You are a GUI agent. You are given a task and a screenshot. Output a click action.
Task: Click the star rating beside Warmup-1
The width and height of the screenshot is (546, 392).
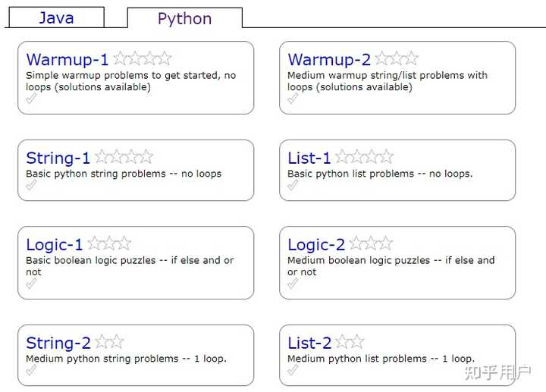point(143,58)
